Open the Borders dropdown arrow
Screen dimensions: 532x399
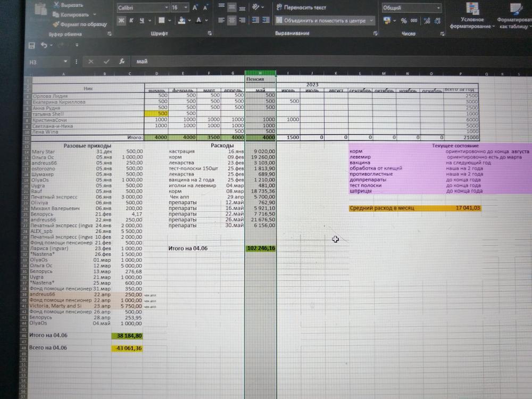tap(169, 20)
